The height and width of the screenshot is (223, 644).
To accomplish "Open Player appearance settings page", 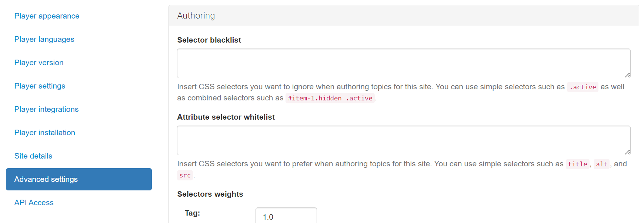I will [x=47, y=16].
